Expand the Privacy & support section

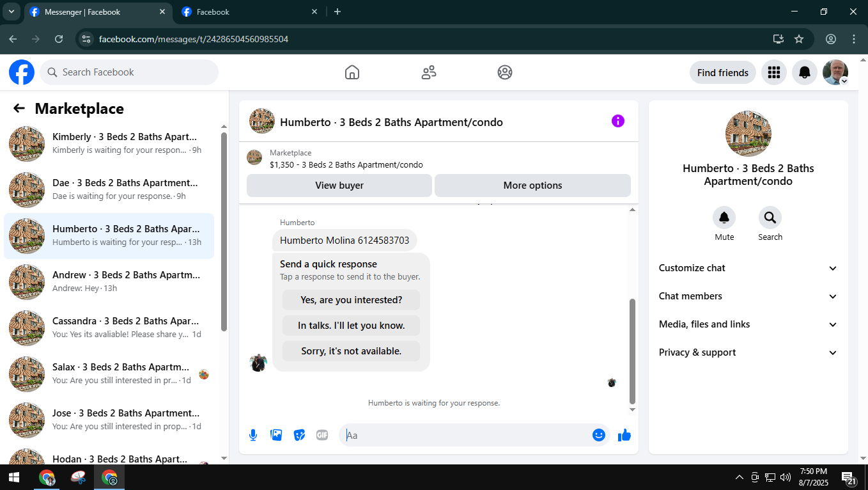tap(748, 352)
